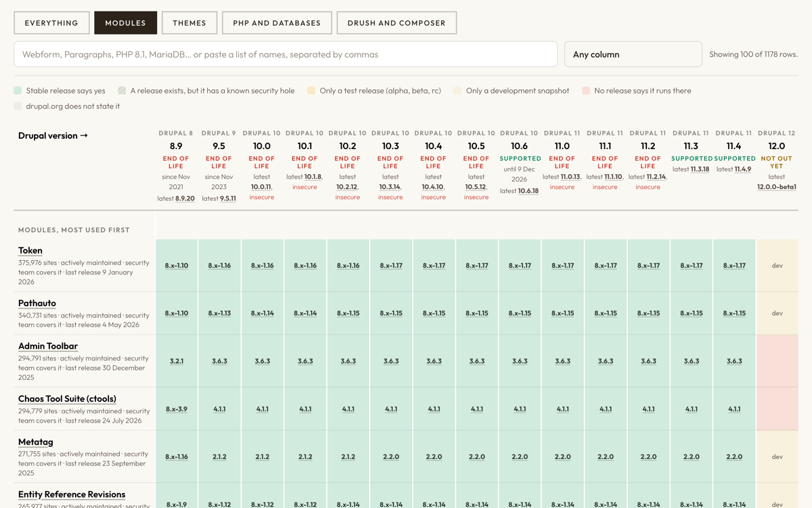The height and width of the screenshot is (508, 812).
Task: Click Token's 8.x-1.16 cell under Drupal 9.5
Action: (x=219, y=266)
